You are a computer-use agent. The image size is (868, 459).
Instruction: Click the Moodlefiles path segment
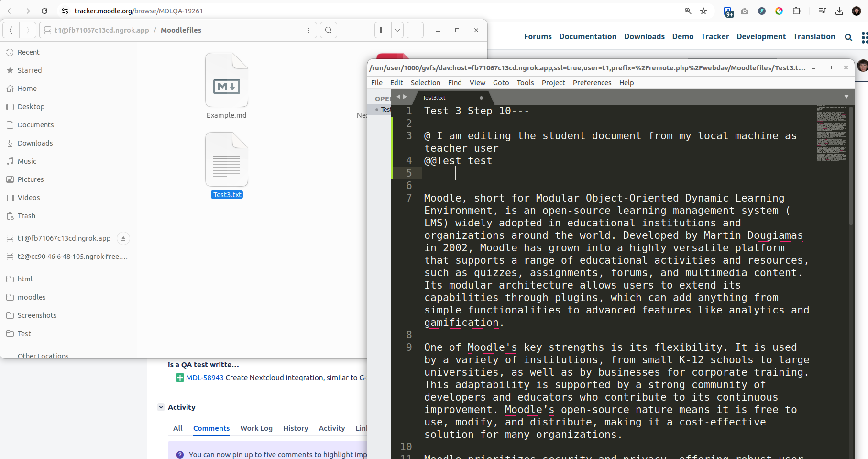181,30
